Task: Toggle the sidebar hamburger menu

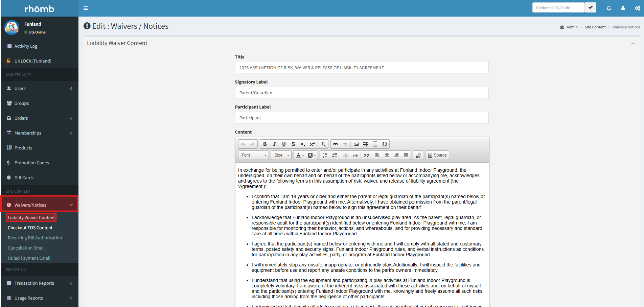Action: pos(86,8)
